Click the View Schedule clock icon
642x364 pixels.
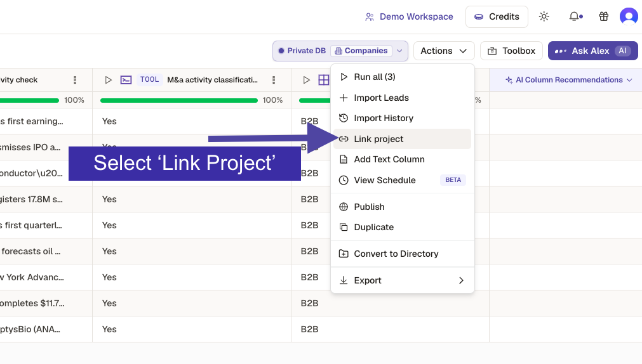point(344,180)
